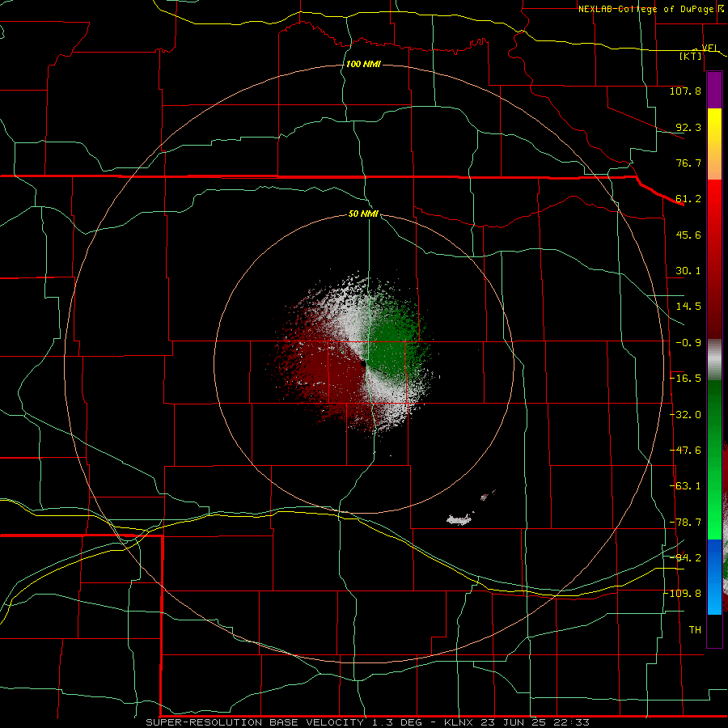Click the NEXLAB-College of DuPage label
Viewport: 728px width, 728px height.
(645, 9)
